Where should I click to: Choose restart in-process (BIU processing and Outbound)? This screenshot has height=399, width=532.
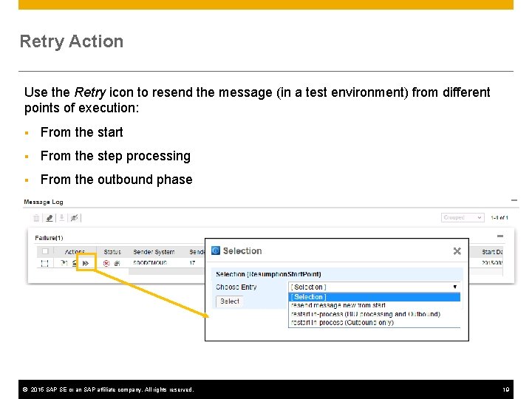[366, 314]
